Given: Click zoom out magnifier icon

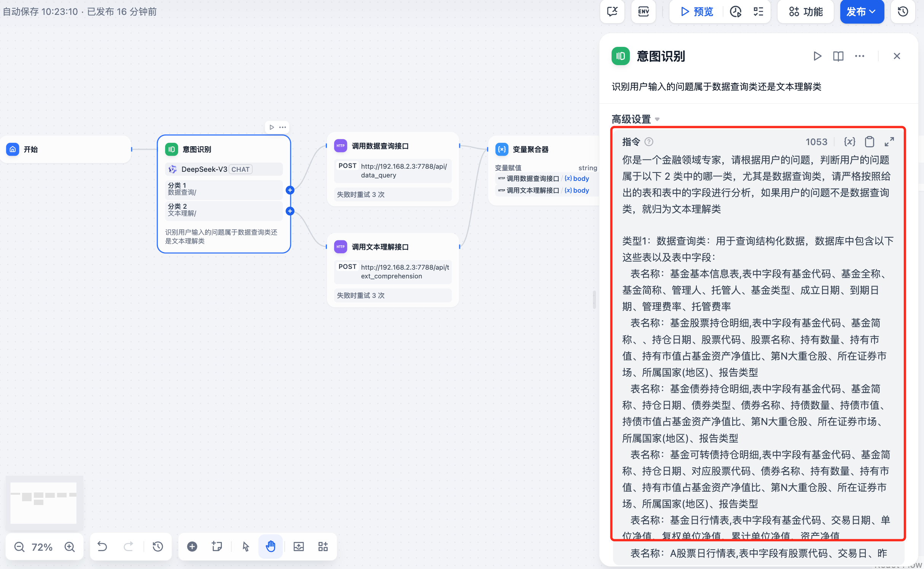Looking at the screenshot, I should pos(19,547).
